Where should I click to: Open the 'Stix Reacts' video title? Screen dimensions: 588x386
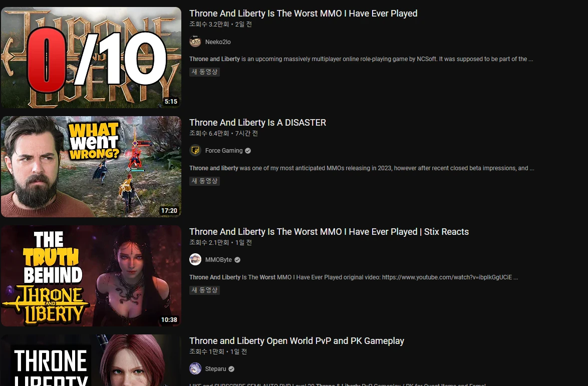click(x=329, y=232)
